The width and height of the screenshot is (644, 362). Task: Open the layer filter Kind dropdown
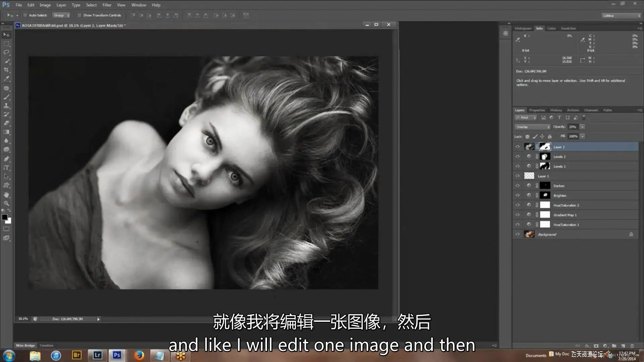pos(526,118)
